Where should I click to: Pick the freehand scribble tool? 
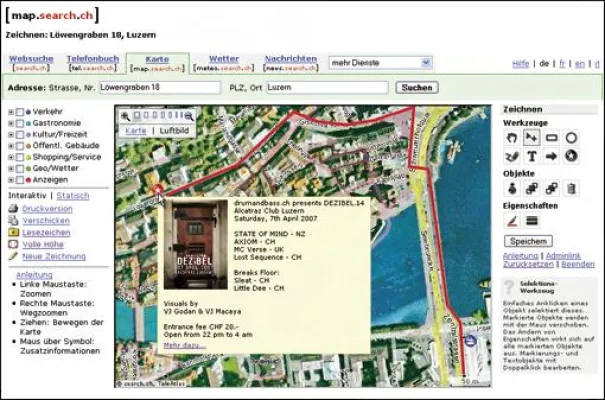pyautogui.click(x=512, y=156)
